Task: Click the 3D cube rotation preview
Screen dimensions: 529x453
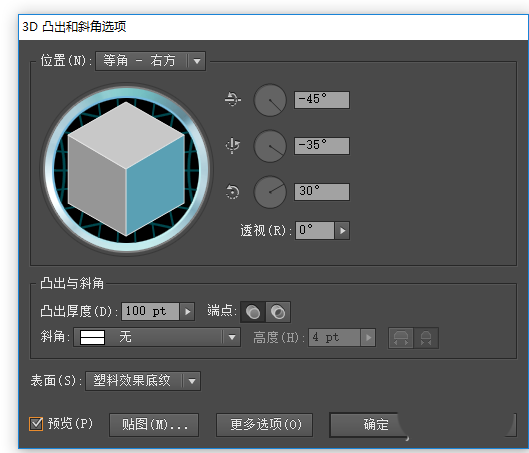Action: tap(127, 169)
